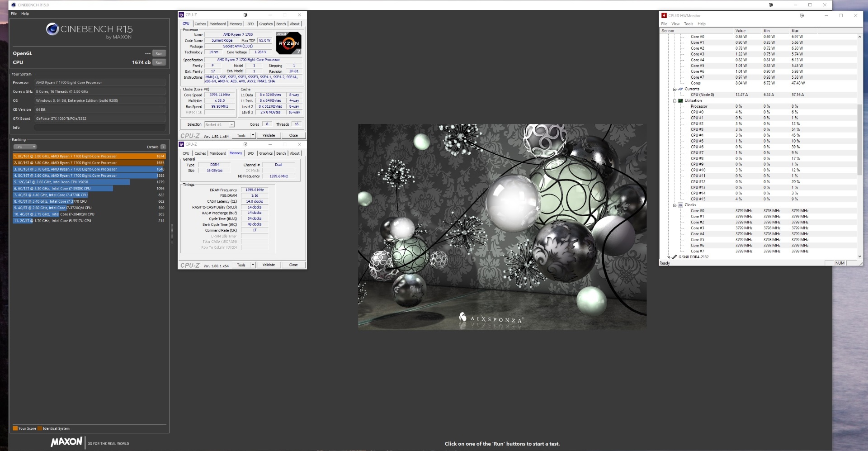The height and width of the screenshot is (451, 868).
Task: Click the Clocks node icon in HWMonitor
Action: click(680, 205)
